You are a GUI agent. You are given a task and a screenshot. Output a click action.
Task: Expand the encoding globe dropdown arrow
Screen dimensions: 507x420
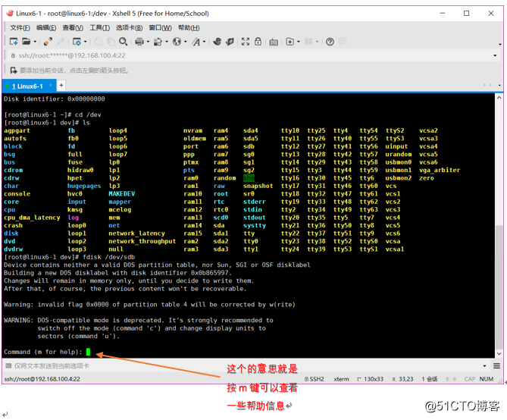pyautogui.click(x=186, y=42)
